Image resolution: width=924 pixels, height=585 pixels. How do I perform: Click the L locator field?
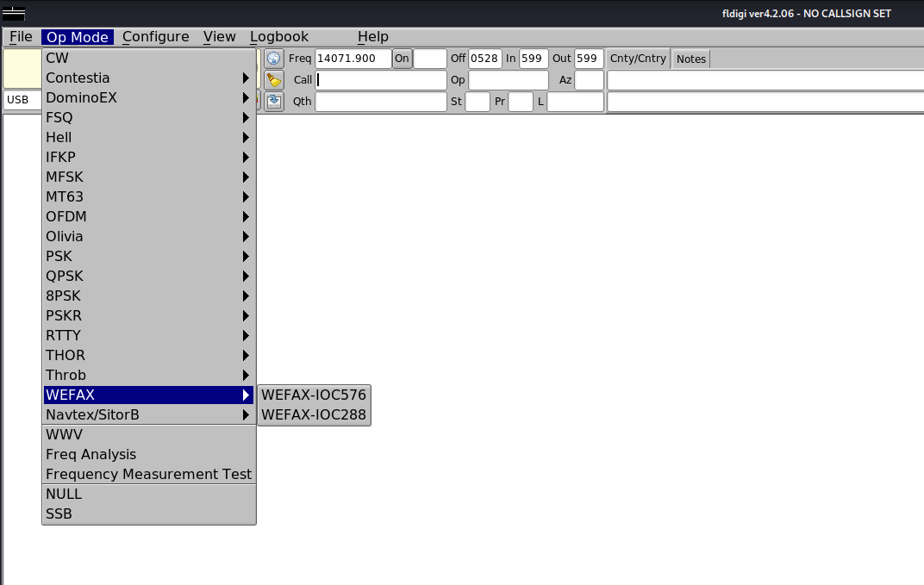point(575,101)
